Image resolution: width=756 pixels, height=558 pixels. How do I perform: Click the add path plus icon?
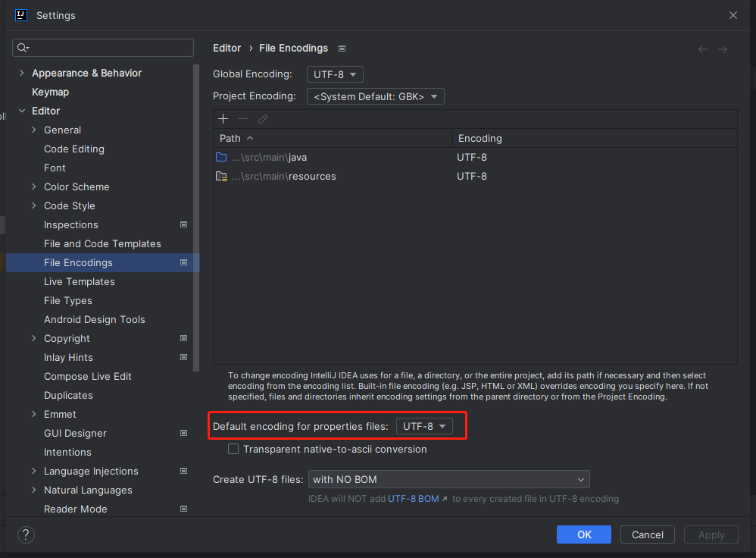(223, 119)
